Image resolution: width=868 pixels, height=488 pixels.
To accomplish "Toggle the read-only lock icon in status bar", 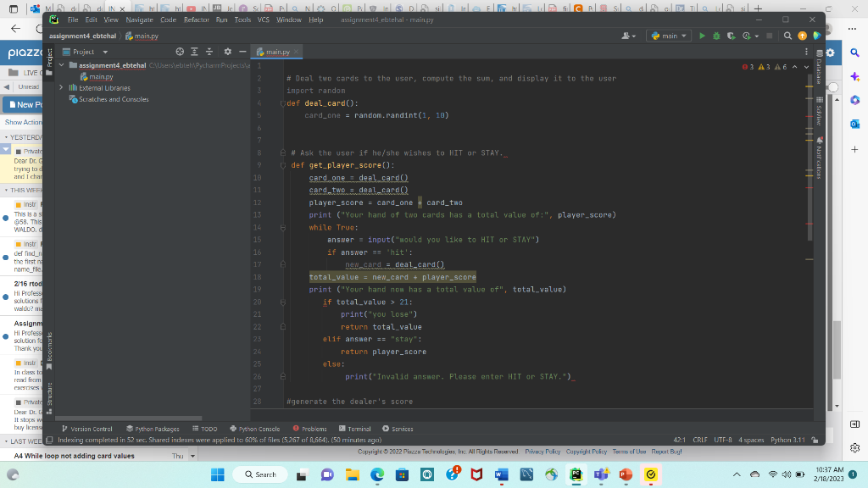I will 815,440.
